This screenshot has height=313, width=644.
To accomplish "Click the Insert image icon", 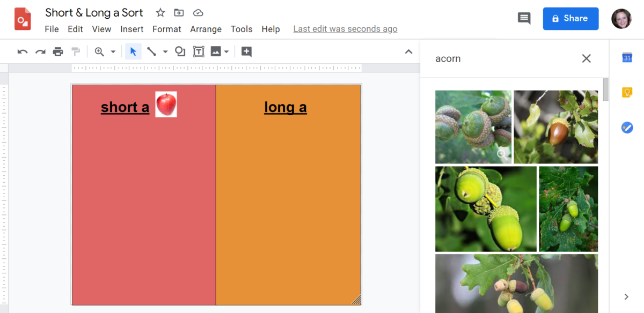I will [216, 51].
